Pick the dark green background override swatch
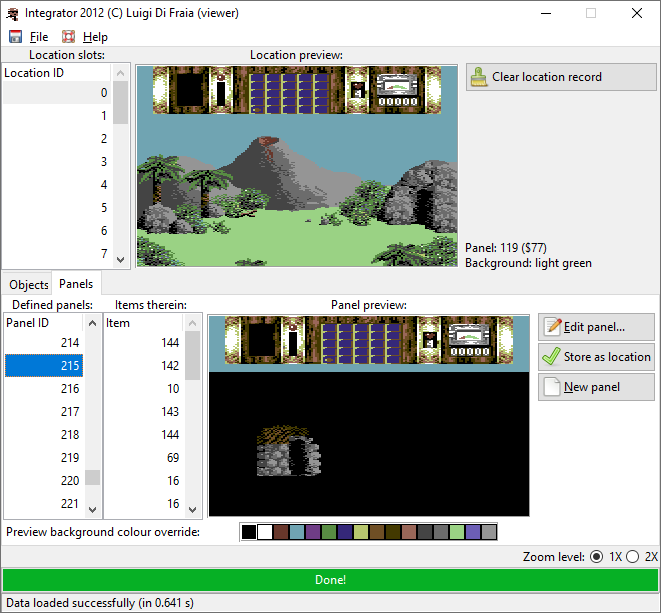 point(329,532)
